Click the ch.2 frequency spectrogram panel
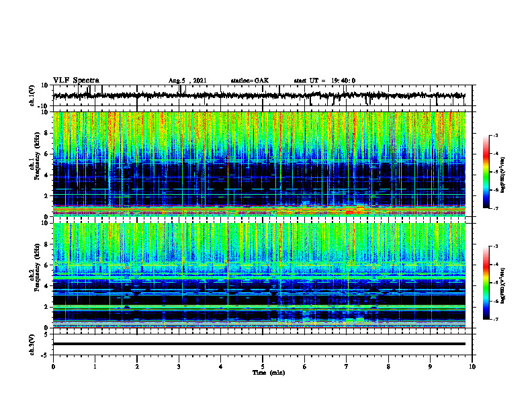 (259, 275)
